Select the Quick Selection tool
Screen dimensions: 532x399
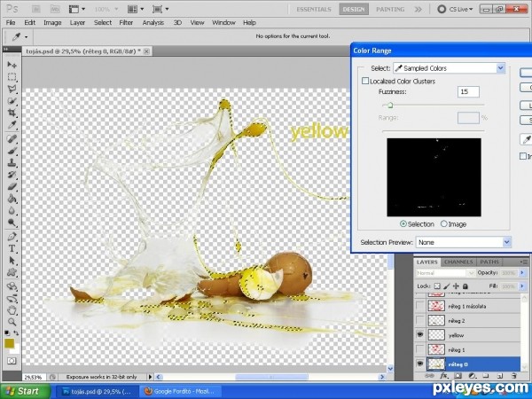click(x=12, y=101)
